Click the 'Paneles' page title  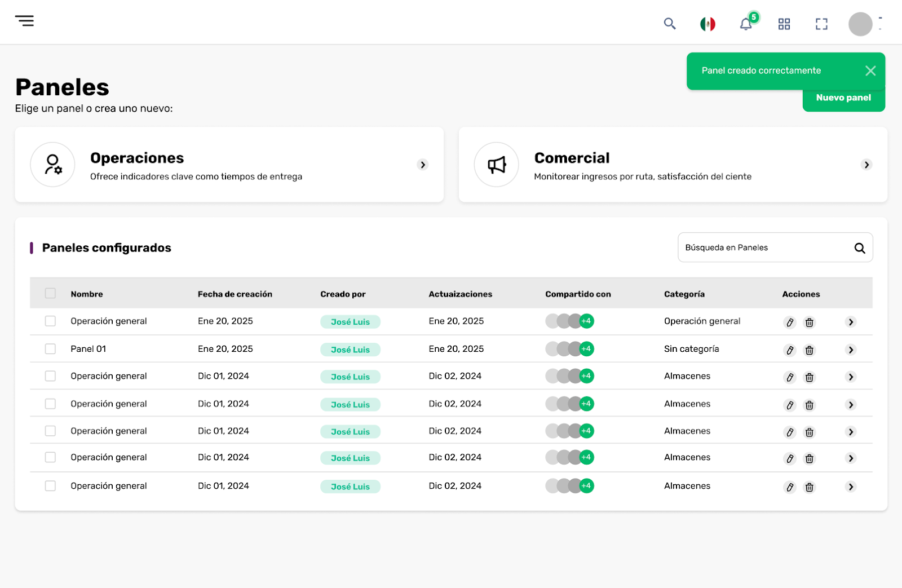62,87
